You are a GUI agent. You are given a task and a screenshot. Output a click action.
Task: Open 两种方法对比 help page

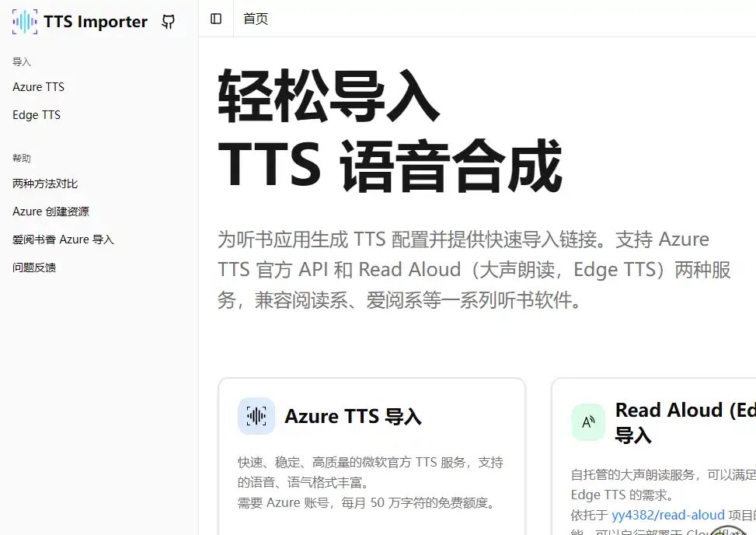[x=45, y=184]
